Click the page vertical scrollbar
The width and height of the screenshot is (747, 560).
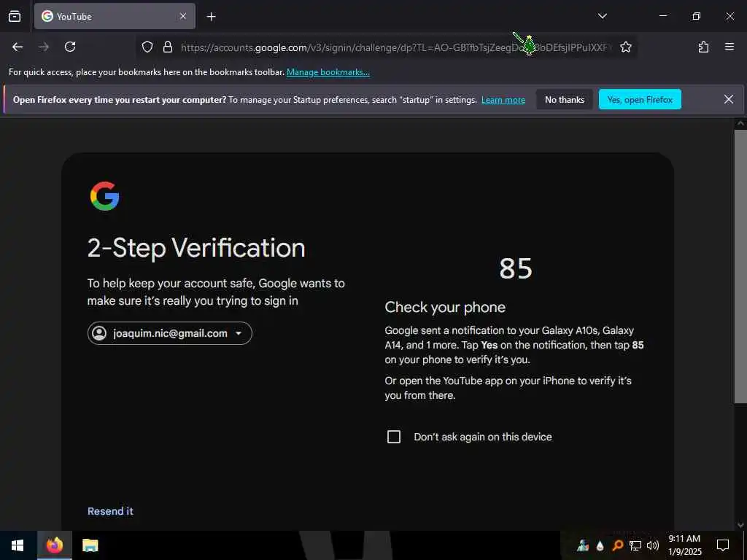[x=740, y=267]
